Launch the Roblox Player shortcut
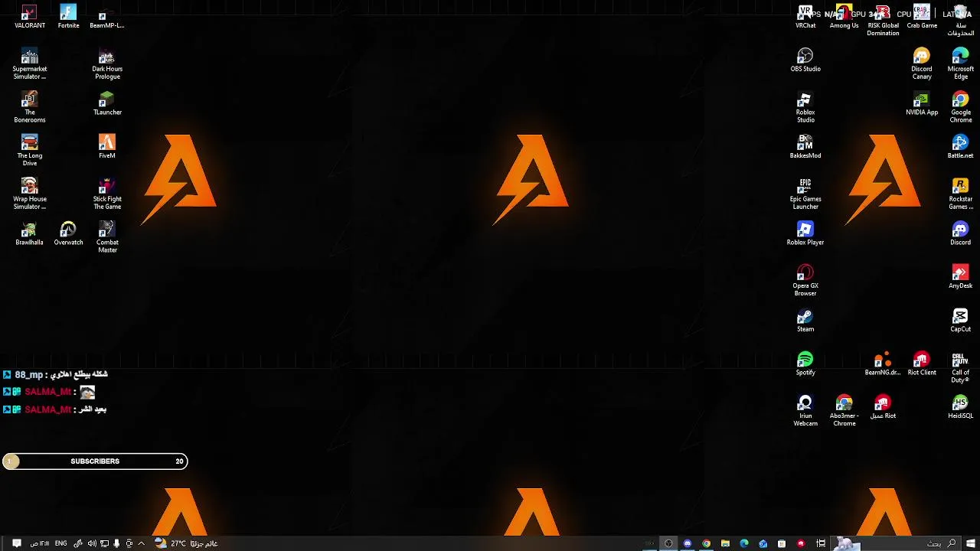Viewport: 980px width, 551px height. tap(805, 234)
